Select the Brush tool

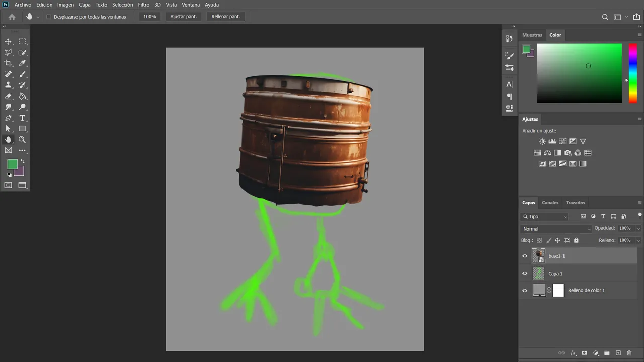tap(22, 74)
